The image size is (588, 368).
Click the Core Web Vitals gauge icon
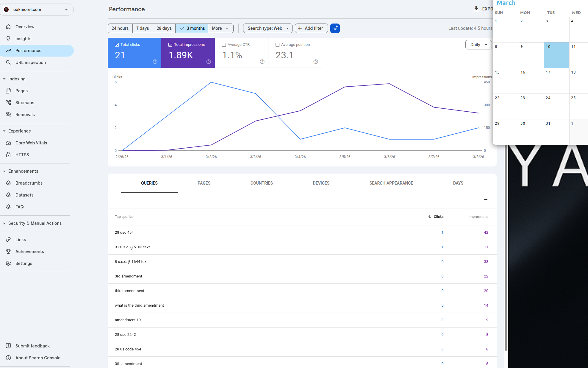(x=8, y=143)
